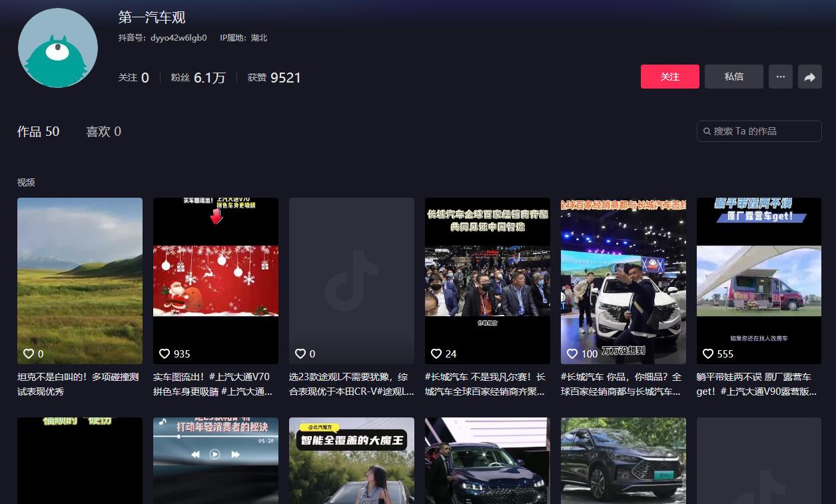Screen dimensions: 836x504
Task: Click the 躺平带娃两不误 video title
Action: click(x=757, y=384)
